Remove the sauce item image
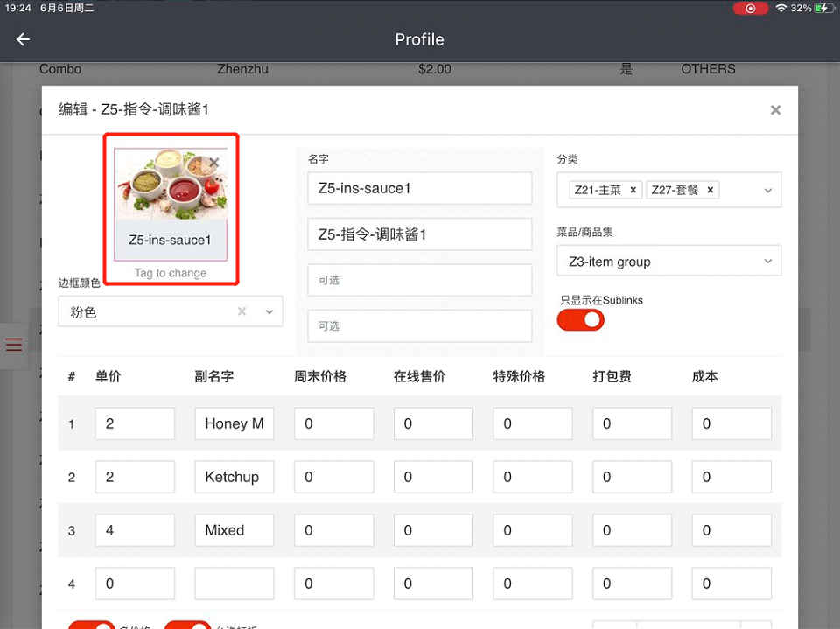This screenshot has height=629, width=840. (214, 162)
